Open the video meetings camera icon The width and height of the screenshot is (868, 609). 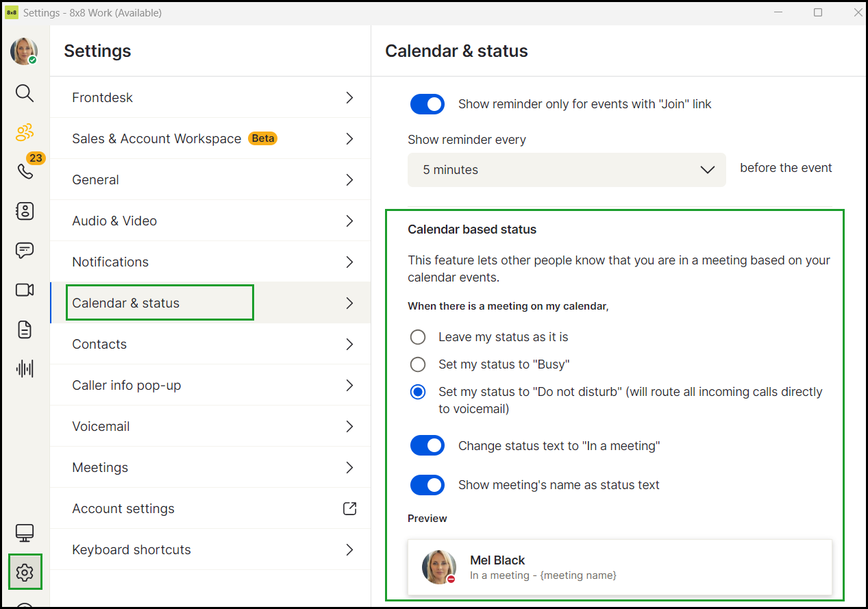coord(25,290)
